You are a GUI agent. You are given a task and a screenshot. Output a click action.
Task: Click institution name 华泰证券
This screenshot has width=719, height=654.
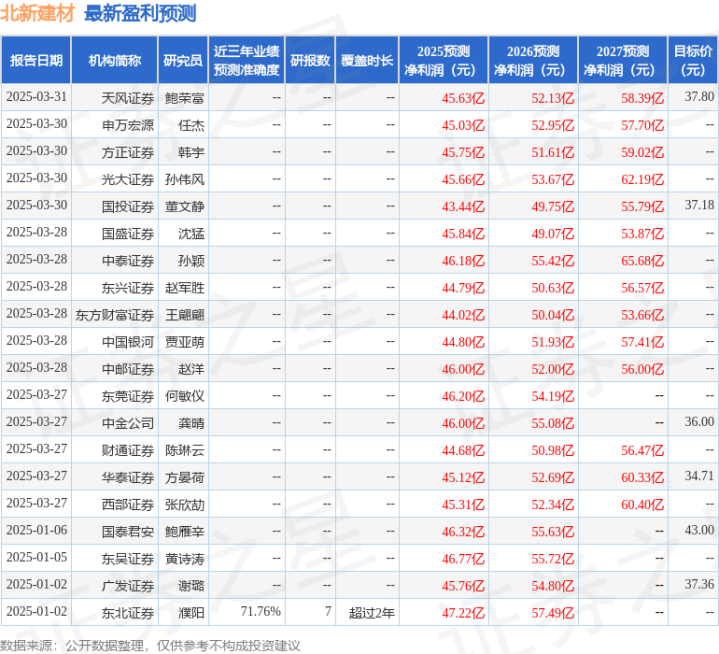click(x=127, y=477)
